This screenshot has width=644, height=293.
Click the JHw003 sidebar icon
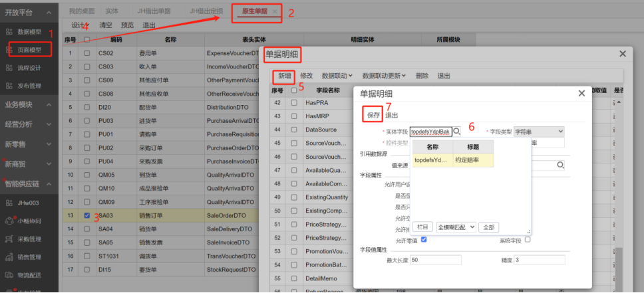[x=9, y=203]
